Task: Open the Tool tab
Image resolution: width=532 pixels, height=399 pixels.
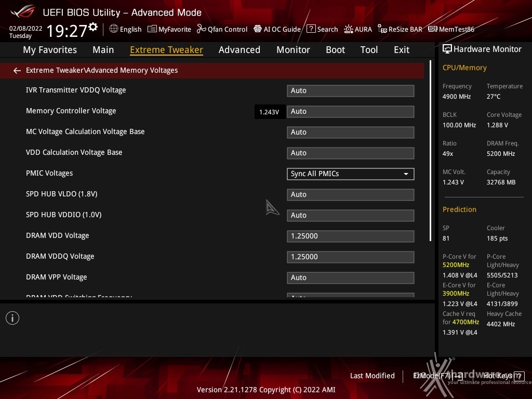Action: tap(369, 50)
